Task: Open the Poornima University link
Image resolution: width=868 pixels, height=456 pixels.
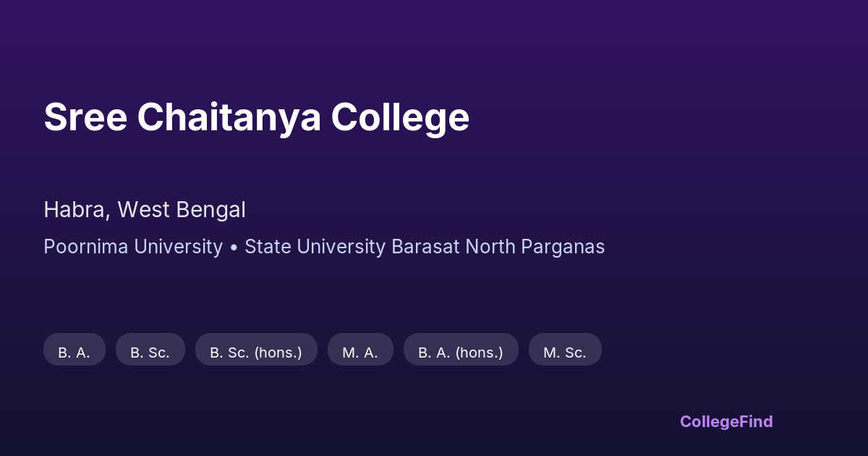Action: 133,247
